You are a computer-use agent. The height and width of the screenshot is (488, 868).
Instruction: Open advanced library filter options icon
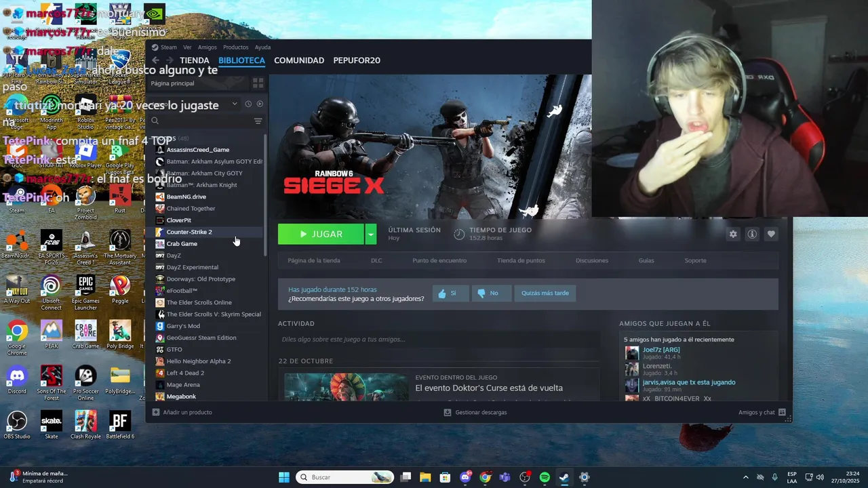click(x=258, y=121)
